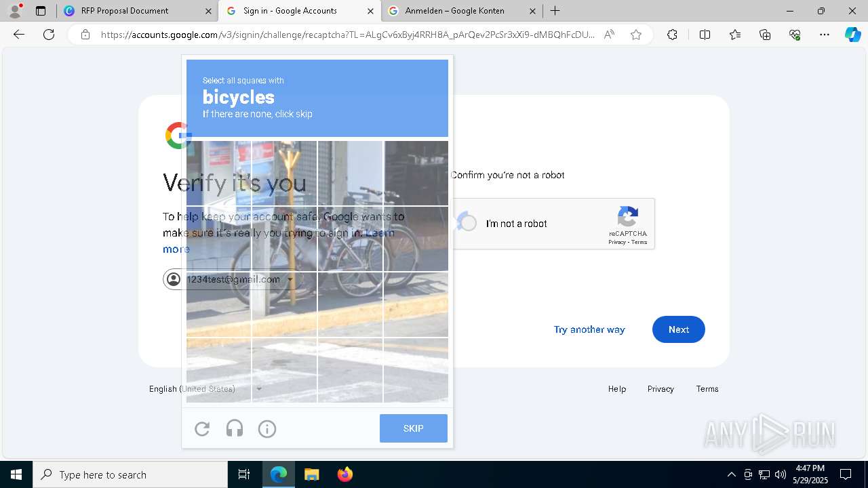Open the reCAPTCHA help info icon
The width and height of the screenshot is (868, 488).
[x=267, y=428]
